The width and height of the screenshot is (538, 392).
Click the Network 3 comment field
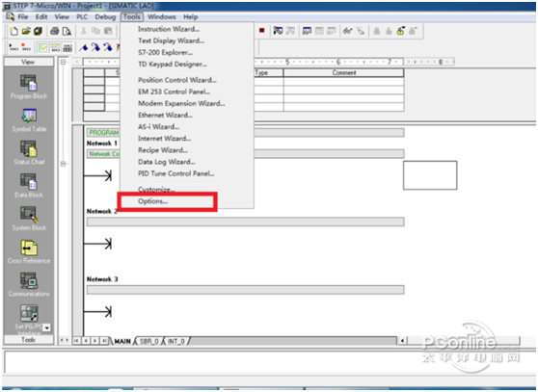pyautogui.click(x=245, y=290)
